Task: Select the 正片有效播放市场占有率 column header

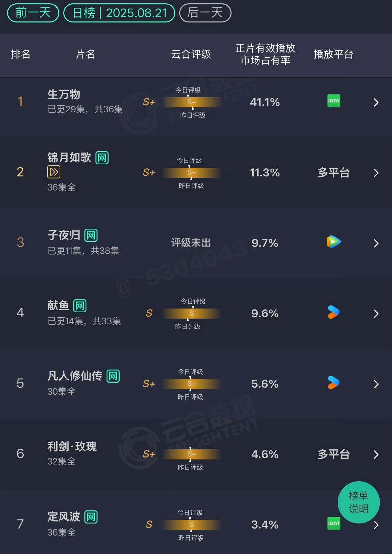Action: 265,54
